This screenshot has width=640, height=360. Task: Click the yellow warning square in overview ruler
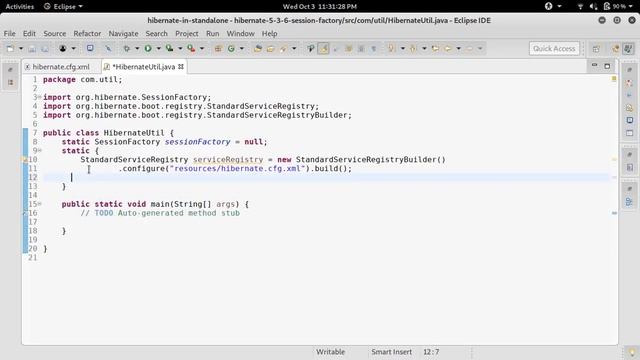click(x=614, y=78)
